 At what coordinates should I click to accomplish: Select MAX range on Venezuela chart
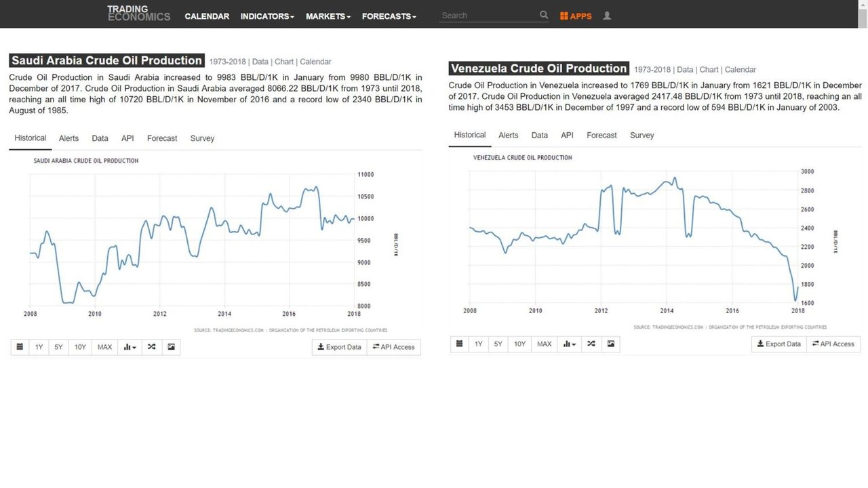545,344
